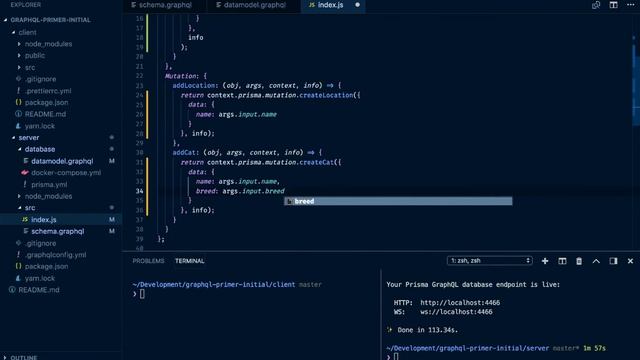Image resolution: width=640 pixels, height=360 pixels.
Task: Expand client node_modules folder
Action: (x=48, y=44)
